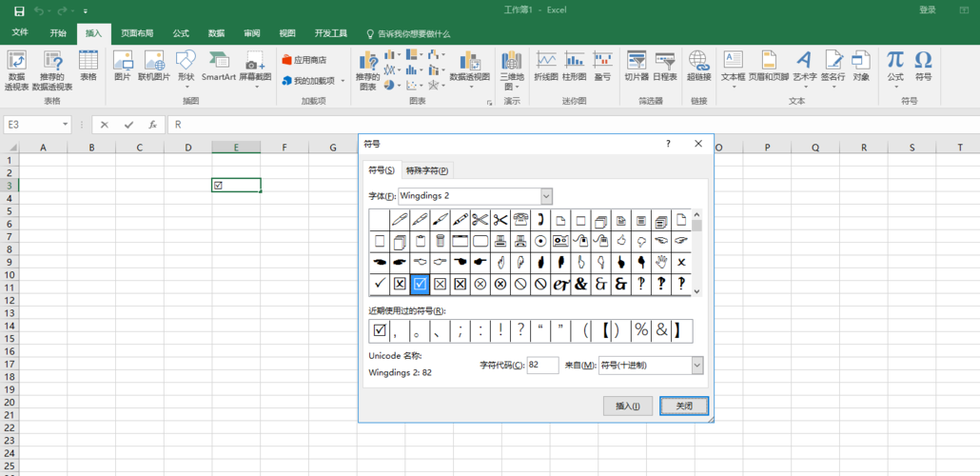Click the 关闭 button in symbol dialog
The image size is (980, 476).
click(684, 406)
